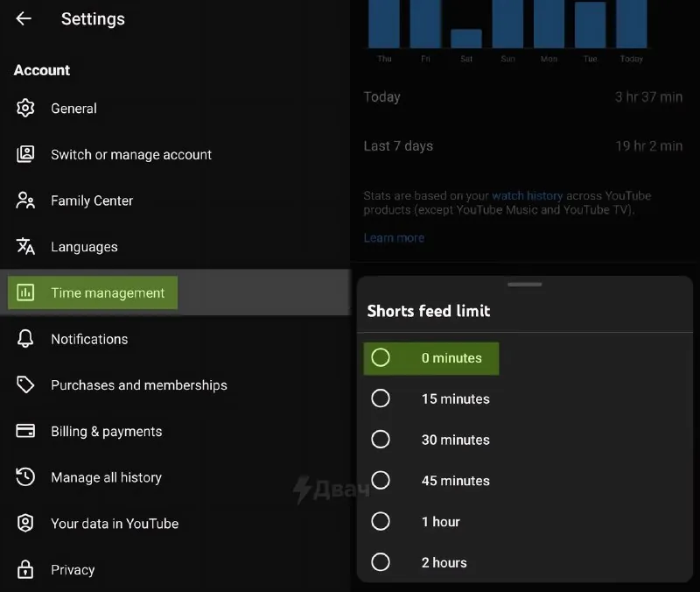Click the Switch or manage account icon

(x=25, y=154)
